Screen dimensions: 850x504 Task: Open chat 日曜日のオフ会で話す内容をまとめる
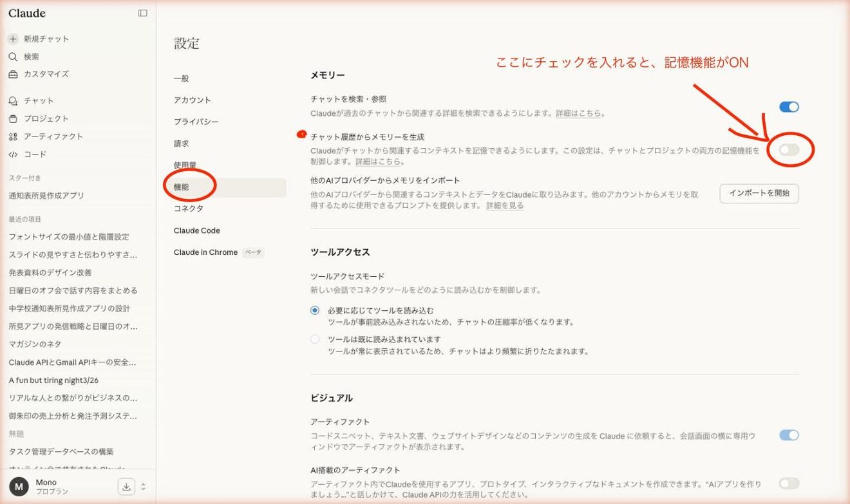point(73,290)
